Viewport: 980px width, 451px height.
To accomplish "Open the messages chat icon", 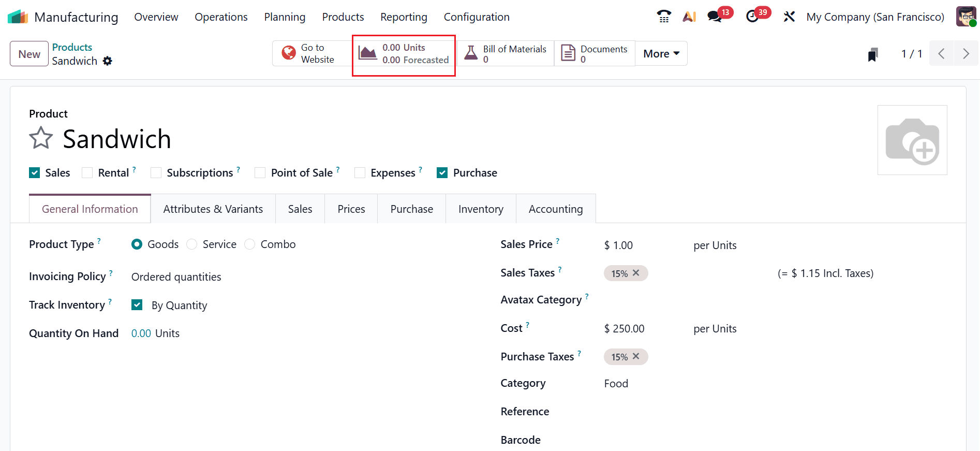I will [715, 17].
